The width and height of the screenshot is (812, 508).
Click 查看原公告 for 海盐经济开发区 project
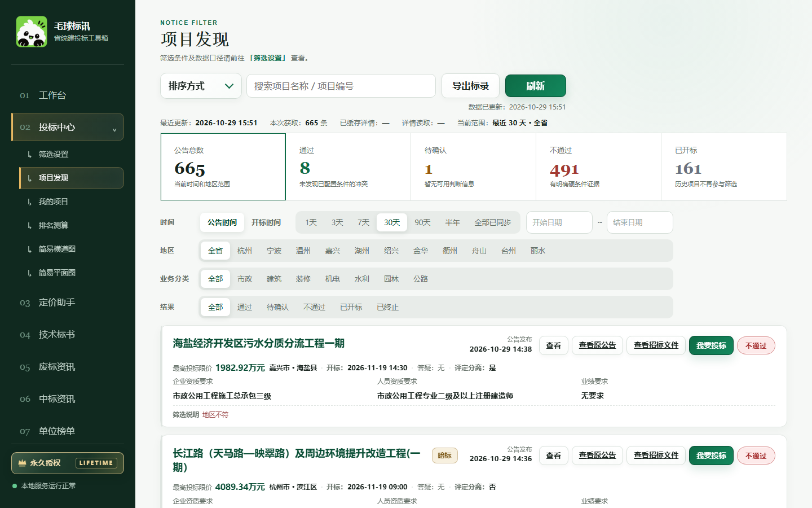597,345
